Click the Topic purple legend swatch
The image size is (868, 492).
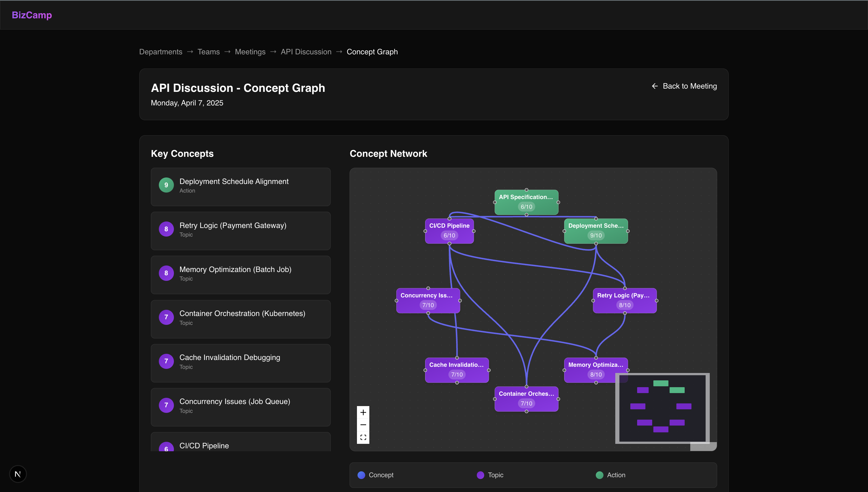pos(480,475)
